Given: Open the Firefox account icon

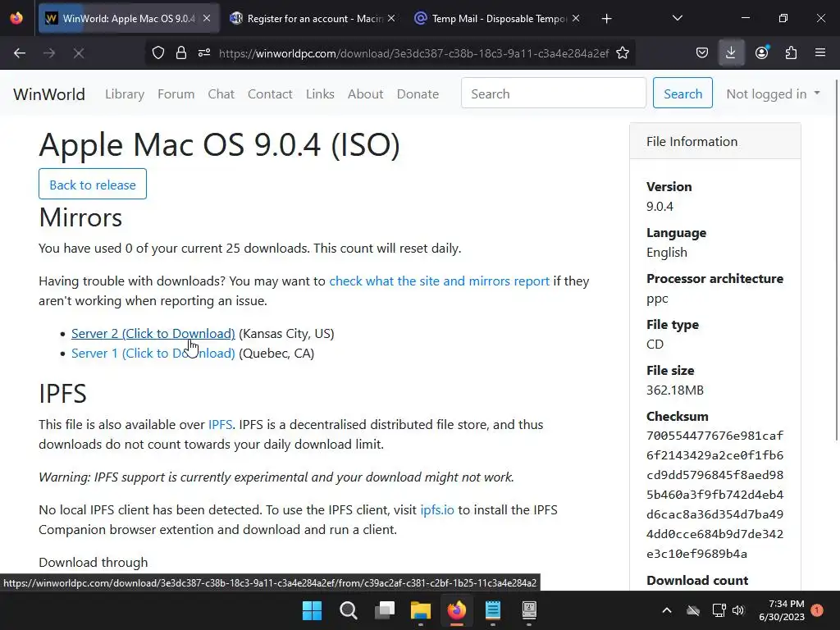Looking at the screenshot, I should [761, 53].
